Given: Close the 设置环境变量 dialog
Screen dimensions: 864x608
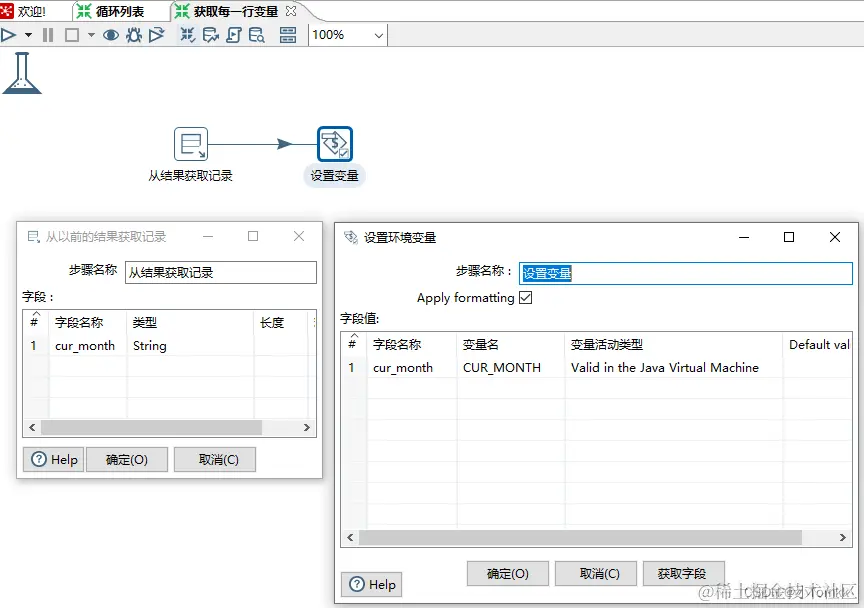Looking at the screenshot, I should tap(835, 237).
